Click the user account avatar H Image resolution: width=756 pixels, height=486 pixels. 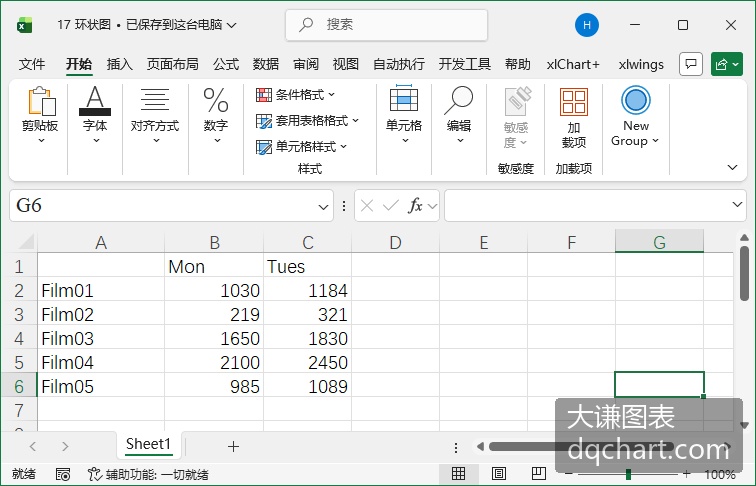click(587, 25)
